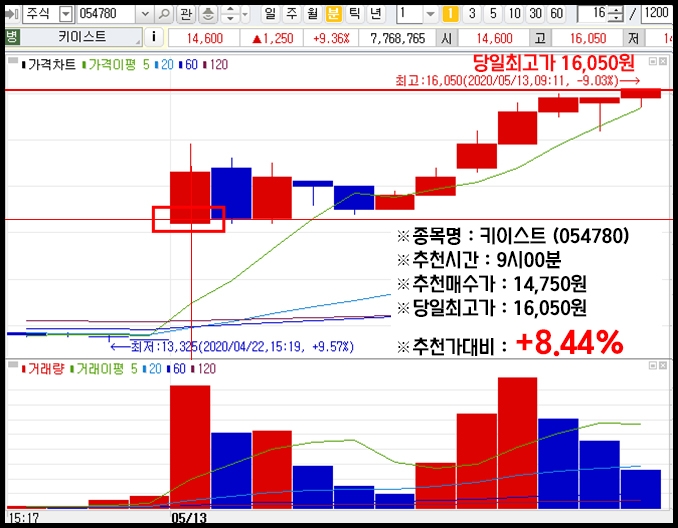678x528 pixels.
Task: Select the highlighted 1-minute interval button
Action: 451,14
